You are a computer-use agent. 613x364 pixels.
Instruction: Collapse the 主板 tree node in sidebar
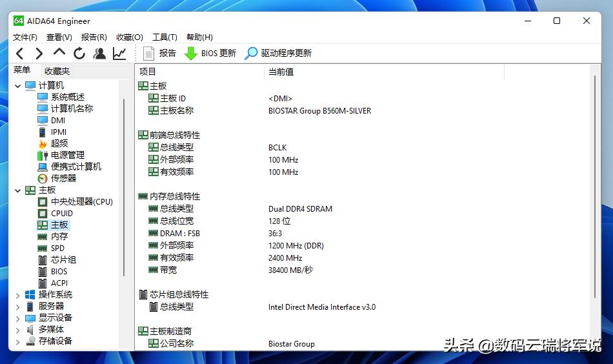(17, 190)
